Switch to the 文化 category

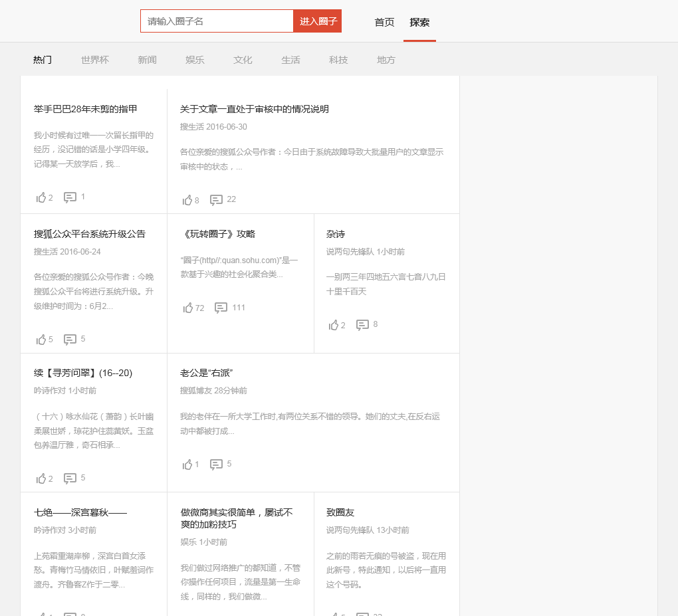click(x=243, y=60)
